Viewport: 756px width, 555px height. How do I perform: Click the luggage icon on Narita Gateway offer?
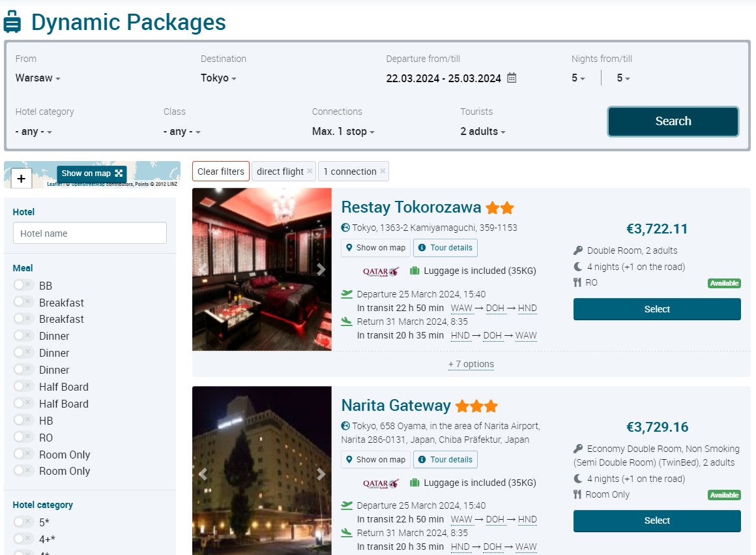coord(414,483)
